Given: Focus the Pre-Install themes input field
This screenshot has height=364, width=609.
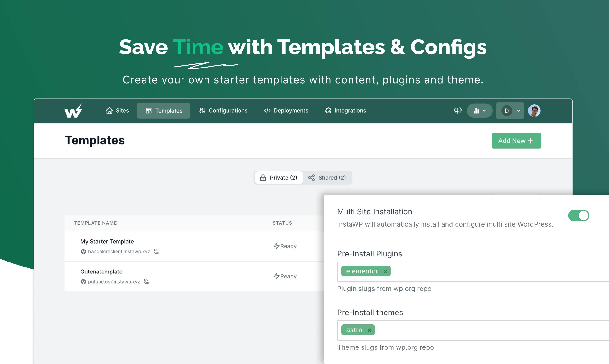Looking at the screenshot, I should pos(473,330).
